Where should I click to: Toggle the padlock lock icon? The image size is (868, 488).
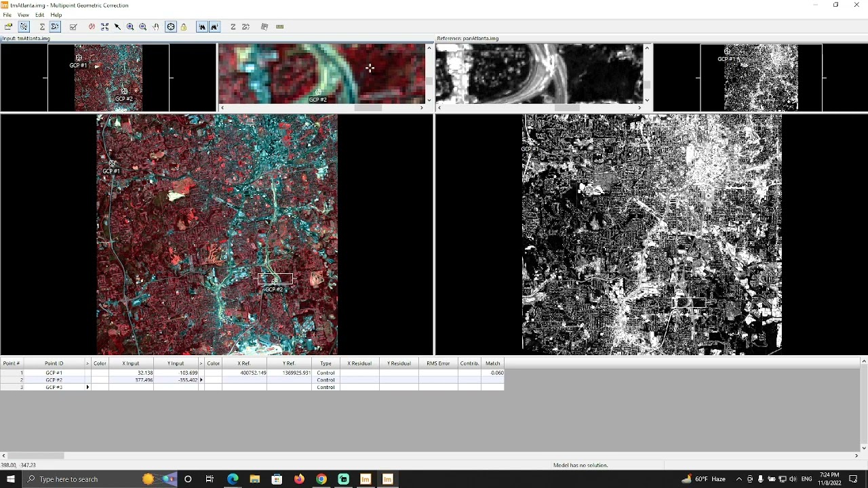[184, 27]
